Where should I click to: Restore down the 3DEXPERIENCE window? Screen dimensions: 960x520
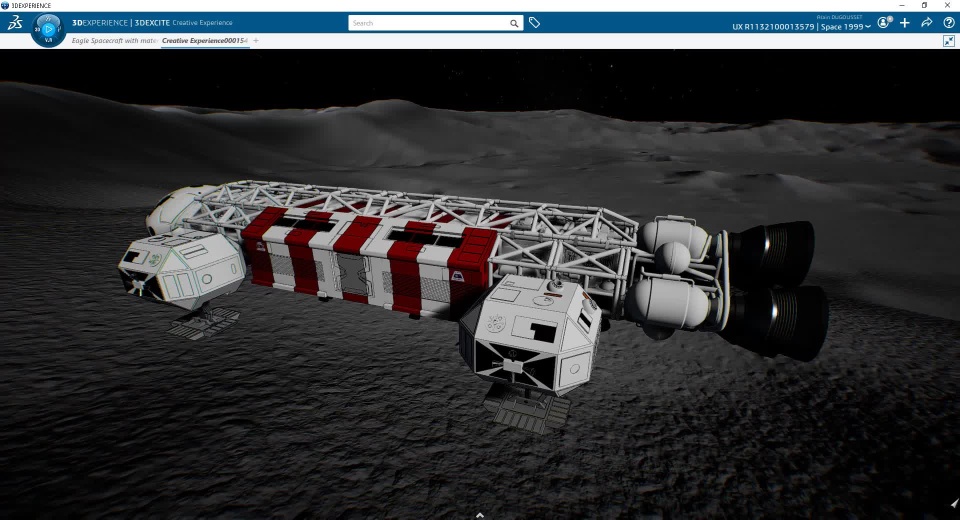click(x=924, y=5)
